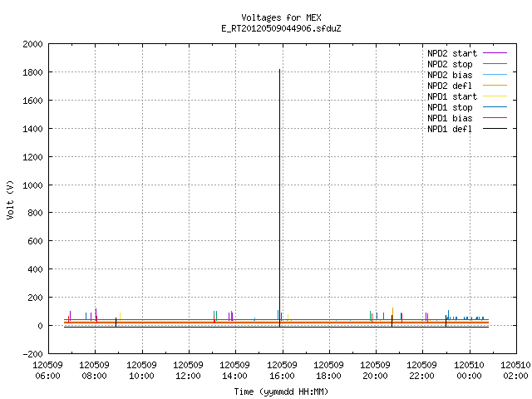Click the 1000 y-axis tick label
Image resolution: width=532 pixels, height=399 pixels.
click(x=33, y=185)
